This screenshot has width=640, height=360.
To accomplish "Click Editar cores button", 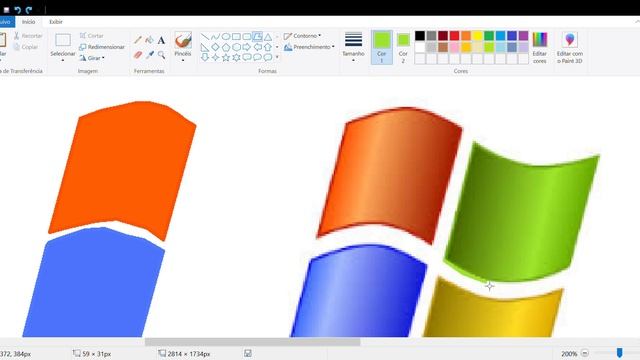I will point(540,47).
